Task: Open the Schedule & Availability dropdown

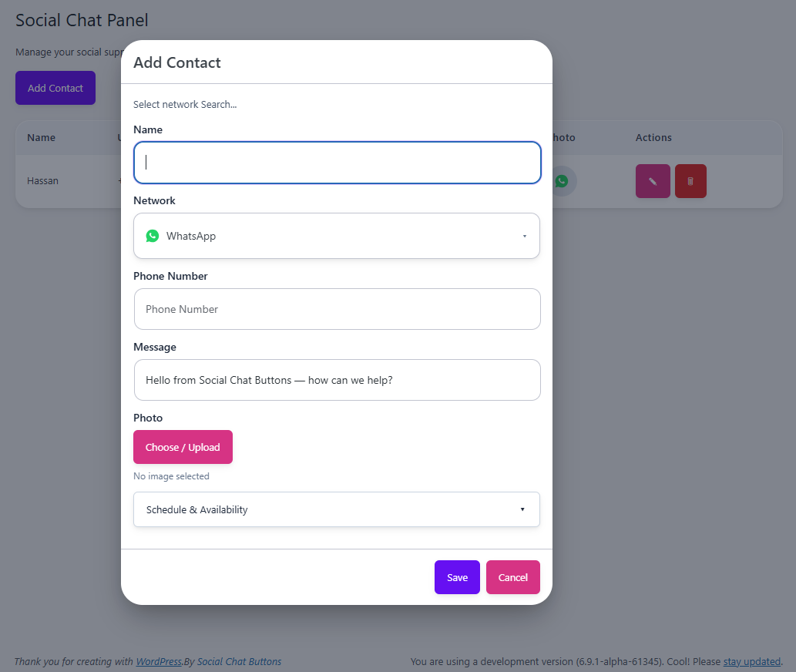Action: pos(337,509)
